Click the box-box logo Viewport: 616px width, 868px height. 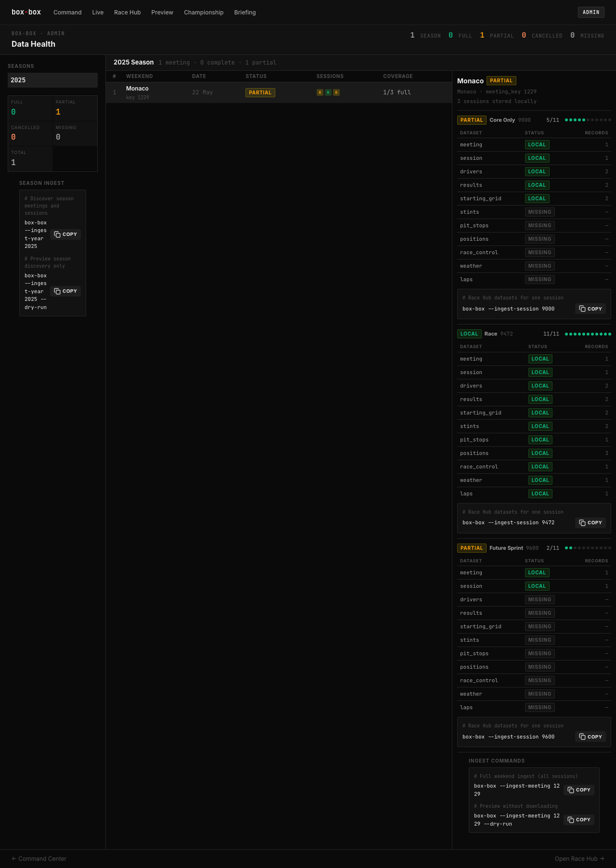pos(26,12)
